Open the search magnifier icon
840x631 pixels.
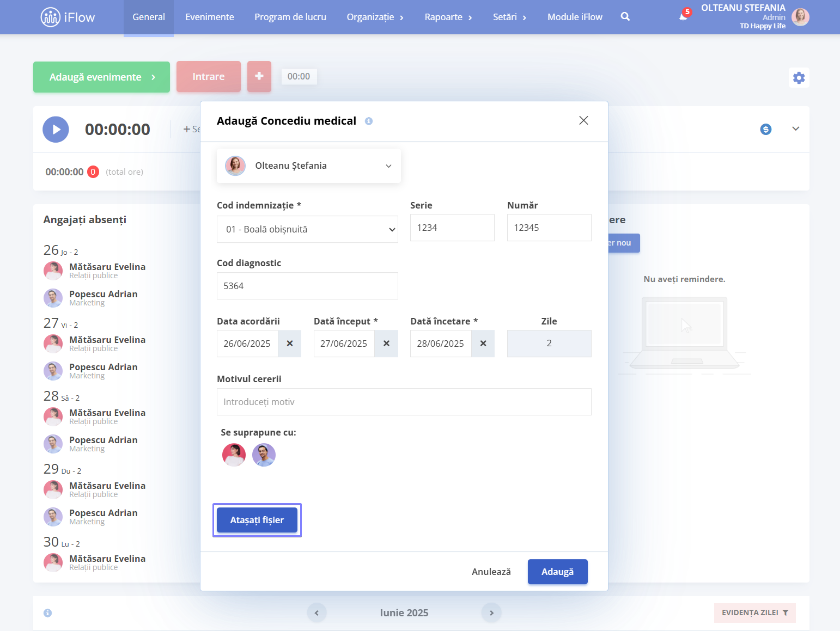pyautogui.click(x=625, y=17)
